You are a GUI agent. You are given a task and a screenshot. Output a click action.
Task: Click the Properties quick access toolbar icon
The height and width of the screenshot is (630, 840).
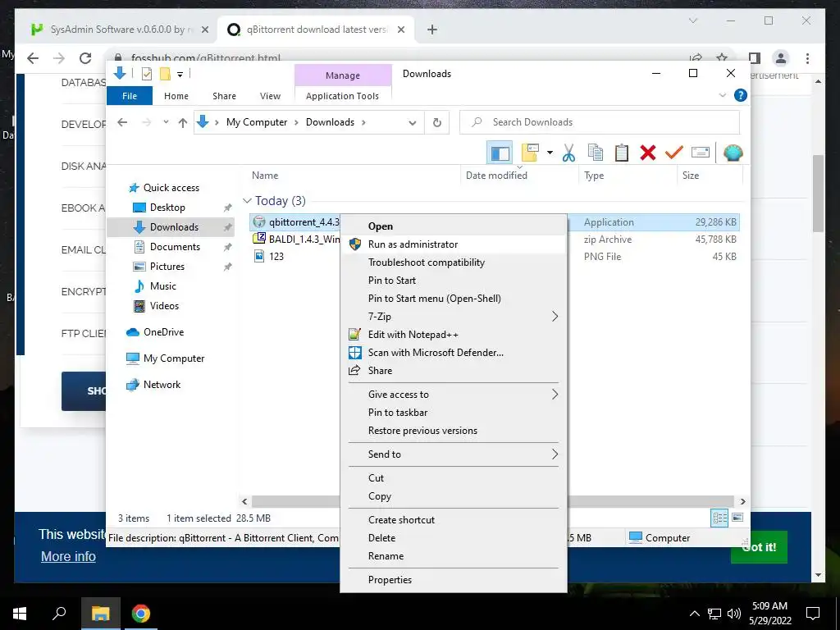(x=146, y=74)
